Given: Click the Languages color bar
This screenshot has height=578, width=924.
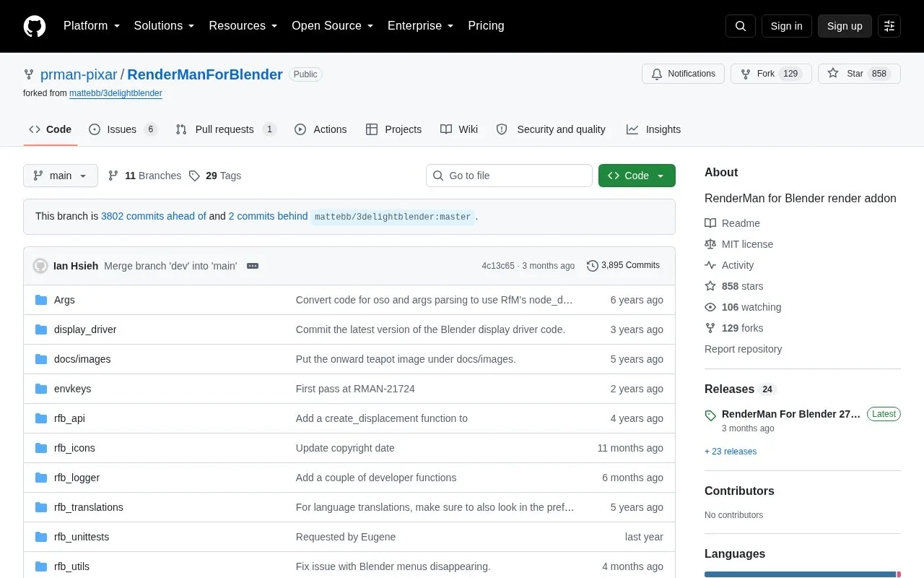Looking at the screenshot, I should pyautogui.click(x=803, y=574).
